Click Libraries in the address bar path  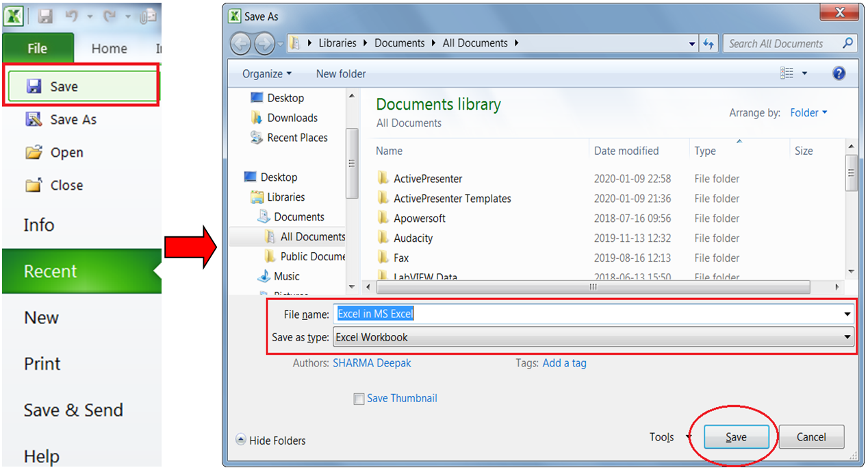(x=337, y=42)
